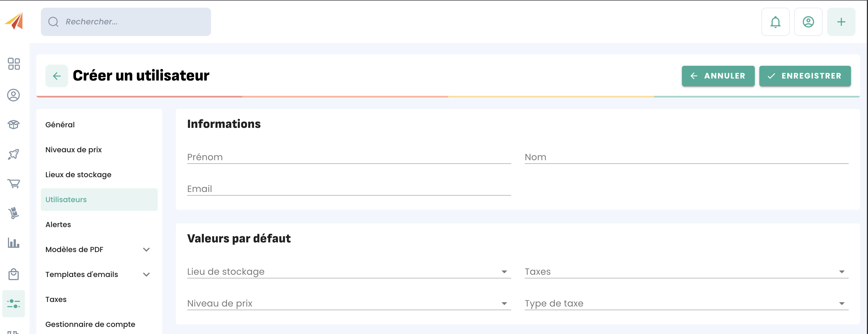868x334 pixels.
Task: Open the shopping bag icon in sidebar
Action: [14, 274]
